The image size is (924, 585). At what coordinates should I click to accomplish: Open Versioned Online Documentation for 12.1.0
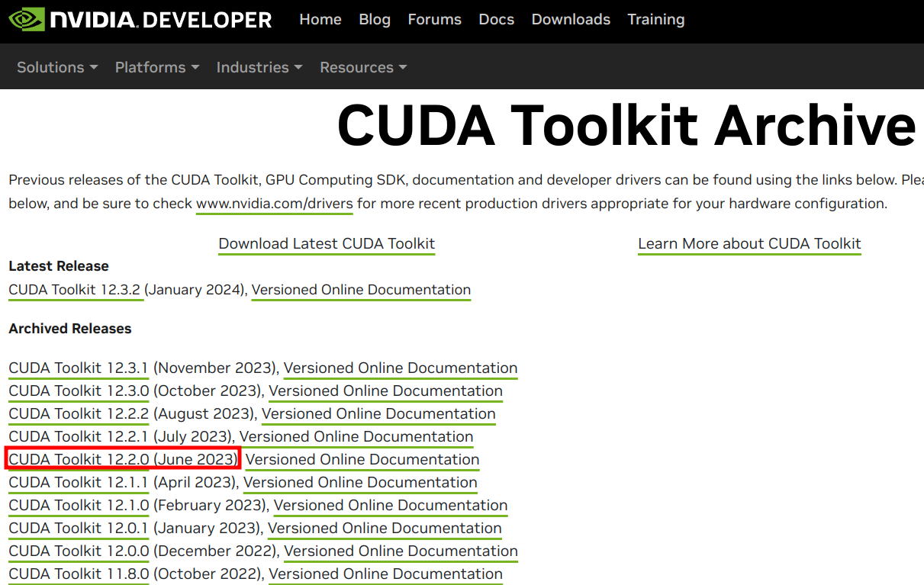(x=391, y=506)
